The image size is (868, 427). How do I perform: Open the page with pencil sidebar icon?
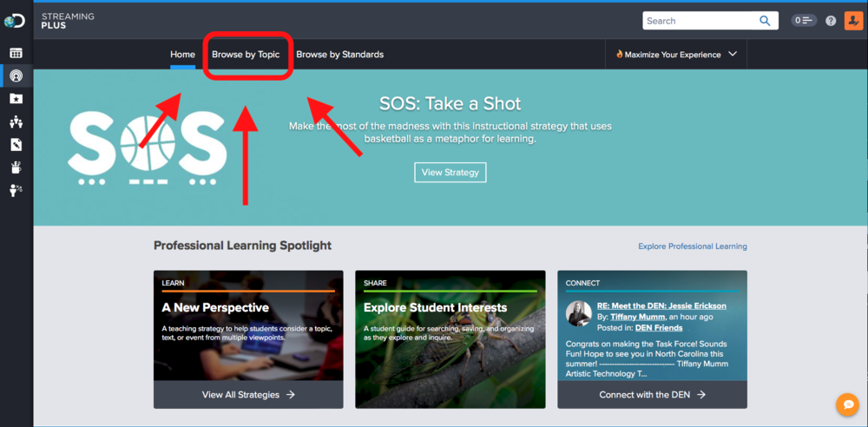pyautogui.click(x=16, y=145)
